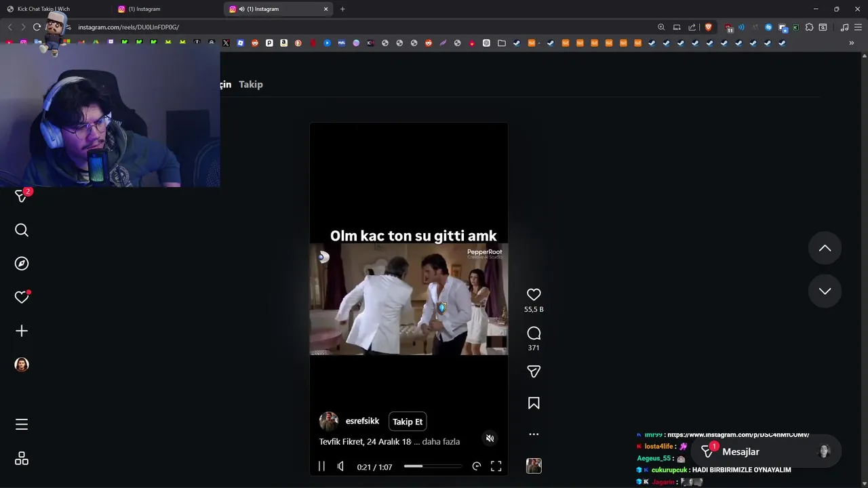Open the Meta apps grid icon
Viewport: 868px width, 488px height.
pyautogui.click(x=22, y=459)
